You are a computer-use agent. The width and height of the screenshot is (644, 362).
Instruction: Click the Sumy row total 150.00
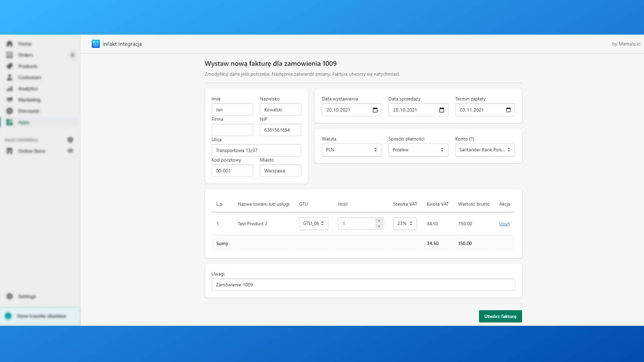465,243
